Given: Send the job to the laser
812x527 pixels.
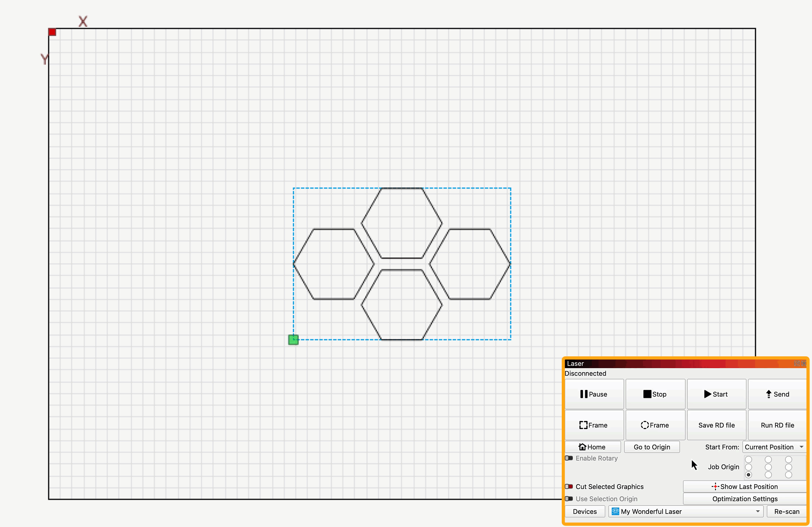Looking at the screenshot, I should [x=777, y=394].
